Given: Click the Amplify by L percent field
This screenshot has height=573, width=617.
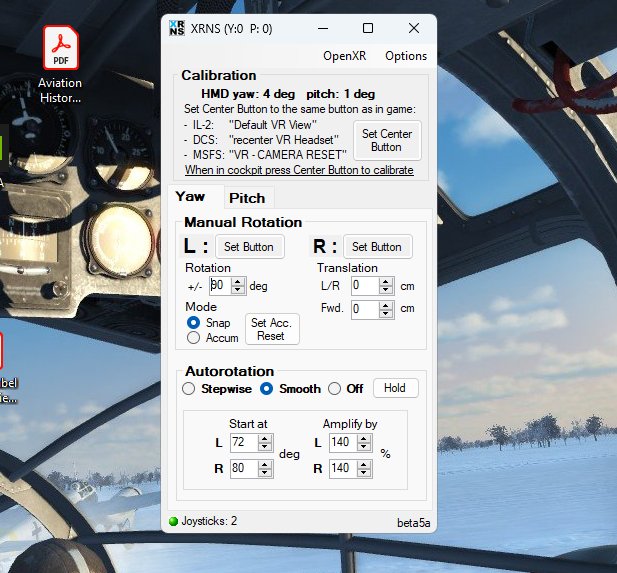Looking at the screenshot, I should (343, 443).
